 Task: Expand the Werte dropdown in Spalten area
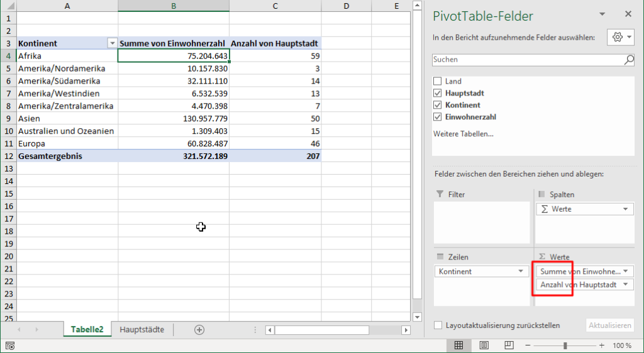tap(626, 209)
